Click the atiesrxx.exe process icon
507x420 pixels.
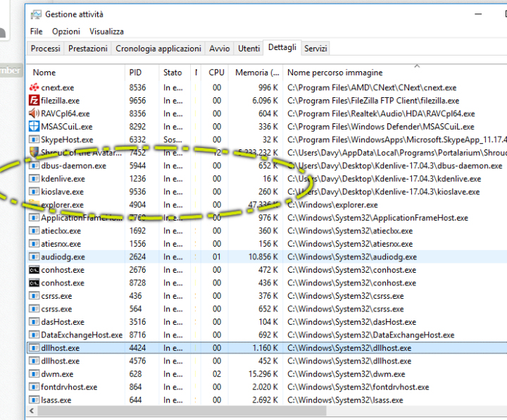[34, 244]
